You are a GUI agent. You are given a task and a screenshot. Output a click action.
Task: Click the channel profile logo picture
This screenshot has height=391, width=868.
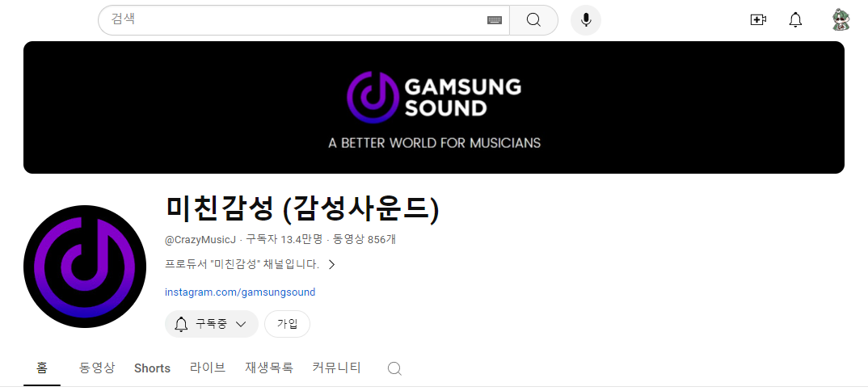pyautogui.click(x=85, y=267)
